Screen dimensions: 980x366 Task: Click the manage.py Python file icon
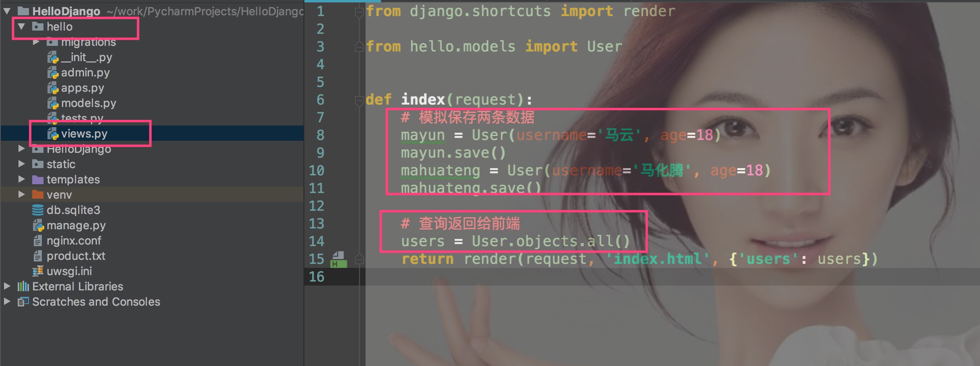(x=38, y=225)
